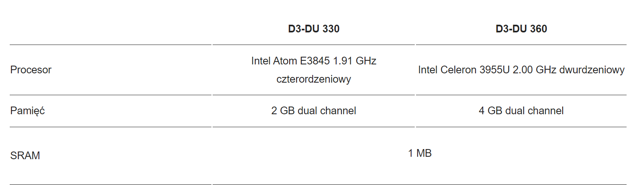The width and height of the screenshot is (644, 192).
Task: Click the czterordzeniowy text
Action: click(313, 79)
